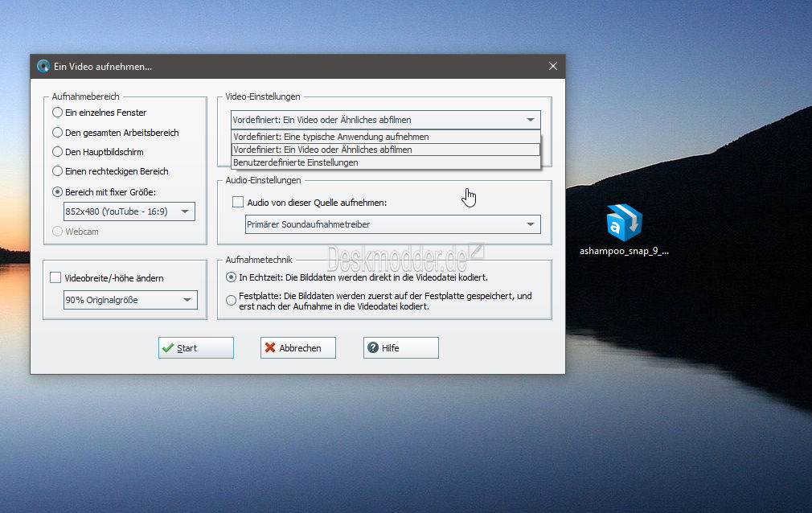Choose 'Den Hauptbildschirm' radio button
This screenshot has width=812, height=513.
tap(57, 152)
